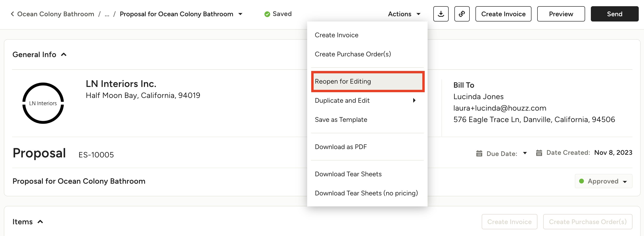Image resolution: width=644 pixels, height=236 pixels.
Task: Expand the Due Date dropdown arrow
Action: pyautogui.click(x=525, y=153)
